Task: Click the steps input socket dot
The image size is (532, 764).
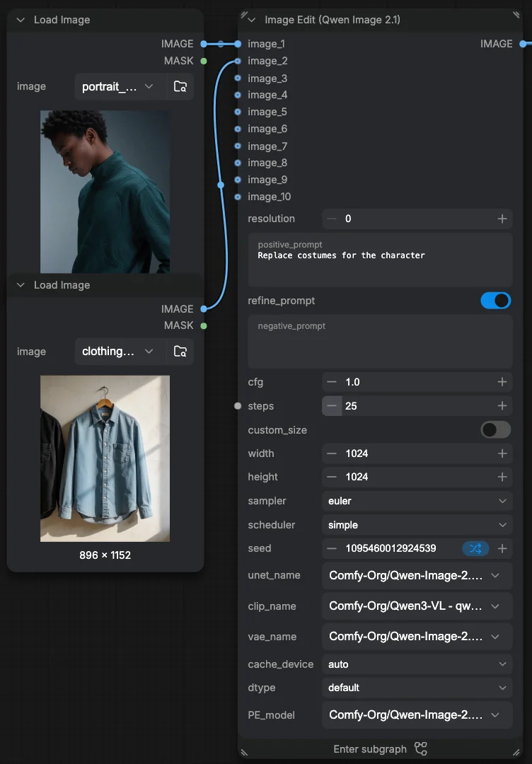Action: 238,406
